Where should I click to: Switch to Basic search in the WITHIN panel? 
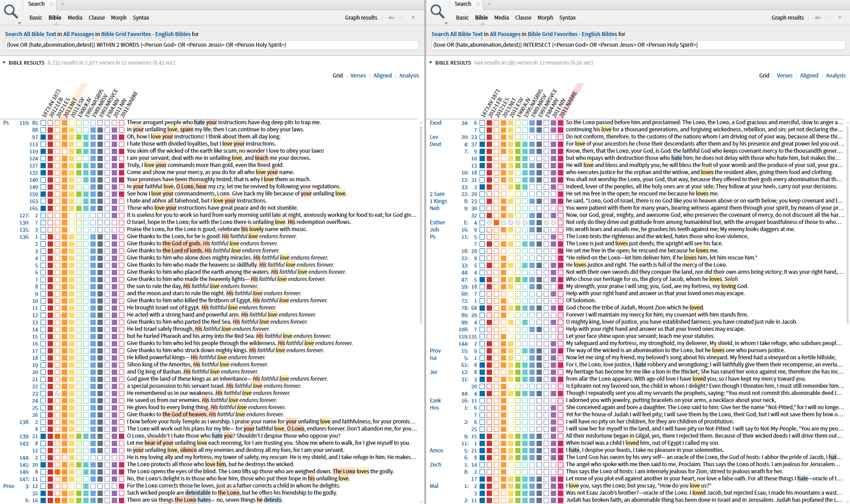click(x=36, y=18)
